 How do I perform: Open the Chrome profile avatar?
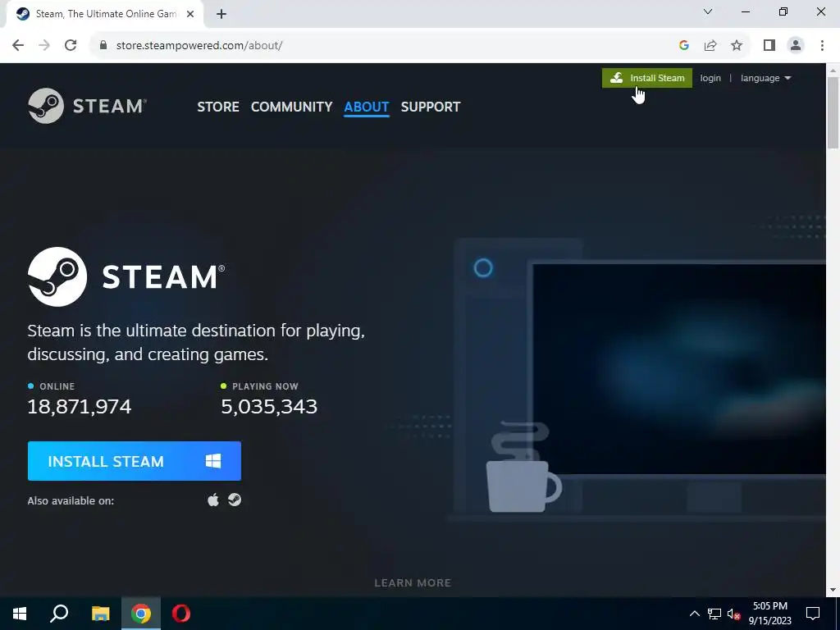coord(796,46)
